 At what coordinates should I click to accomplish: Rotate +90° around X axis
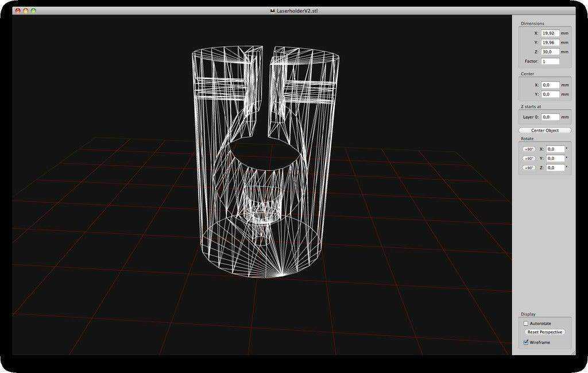click(x=529, y=149)
